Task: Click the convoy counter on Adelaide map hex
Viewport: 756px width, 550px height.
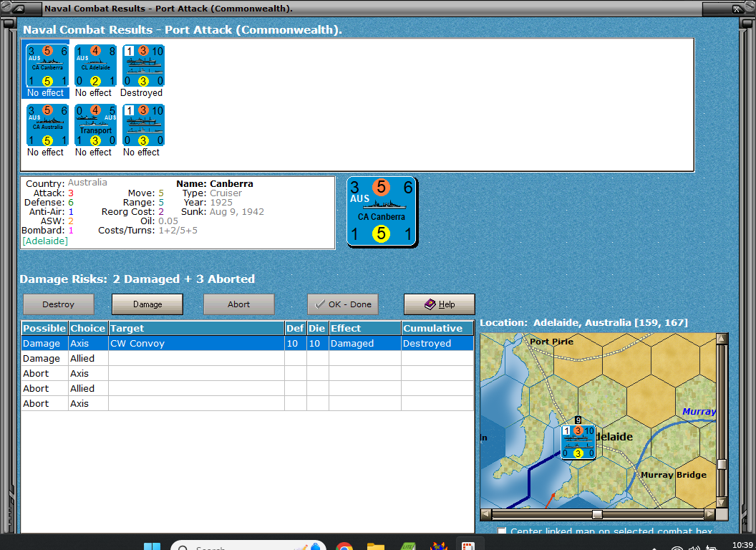Action: point(578,441)
